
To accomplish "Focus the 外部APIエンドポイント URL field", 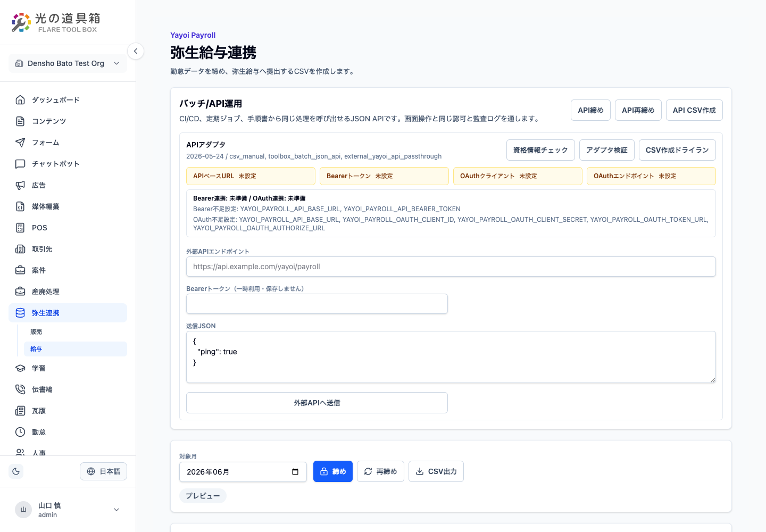I will tap(451, 267).
